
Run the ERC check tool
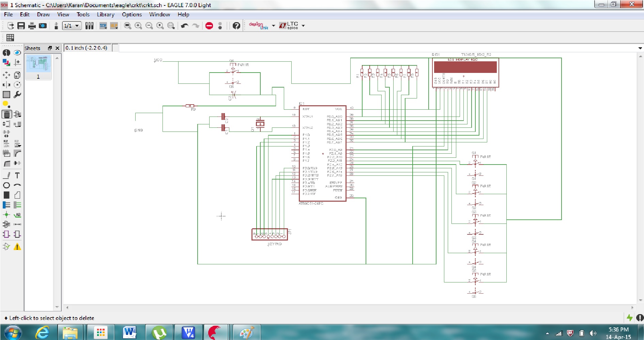(x=6, y=247)
